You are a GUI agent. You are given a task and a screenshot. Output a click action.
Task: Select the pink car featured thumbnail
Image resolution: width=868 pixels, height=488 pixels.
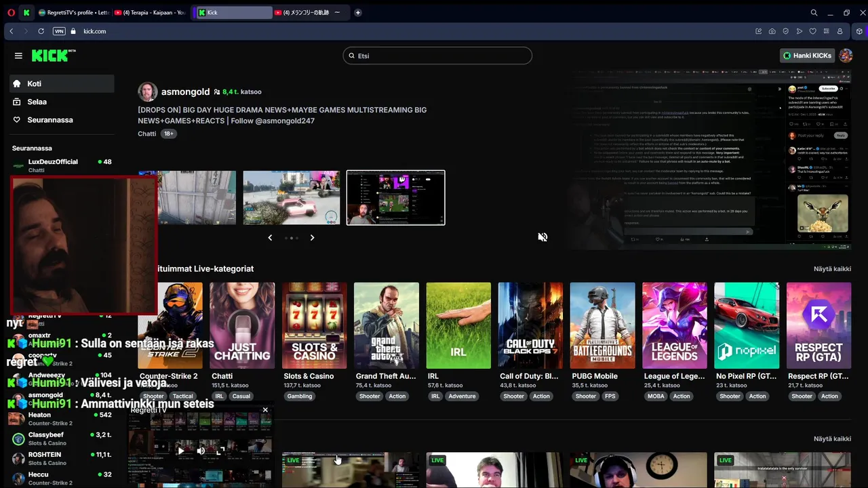[x=292, y=198]
